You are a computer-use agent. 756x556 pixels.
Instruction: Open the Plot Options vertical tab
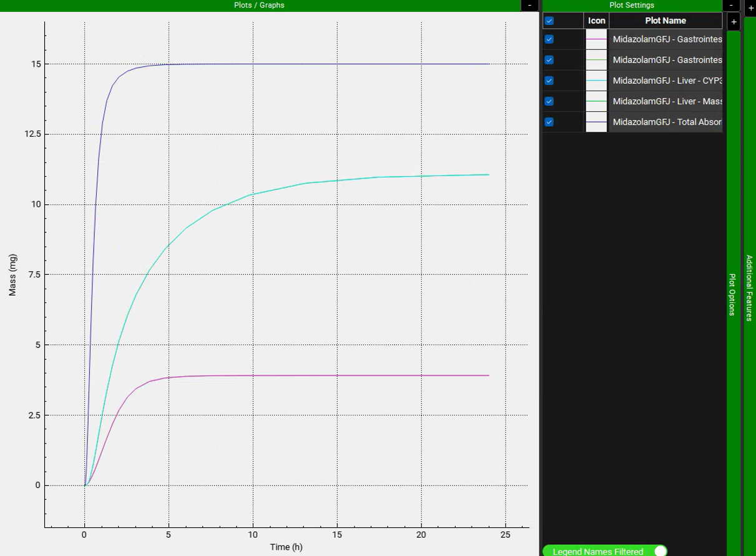733,294
